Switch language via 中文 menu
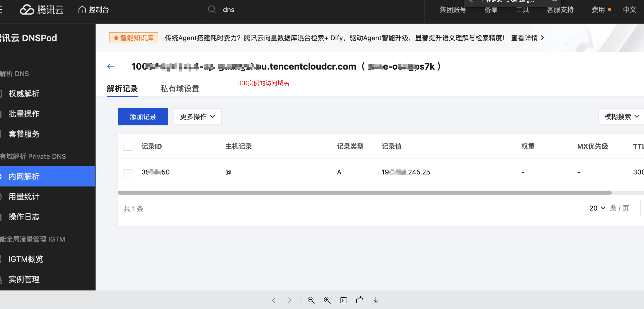 click(x=630, y=10)
